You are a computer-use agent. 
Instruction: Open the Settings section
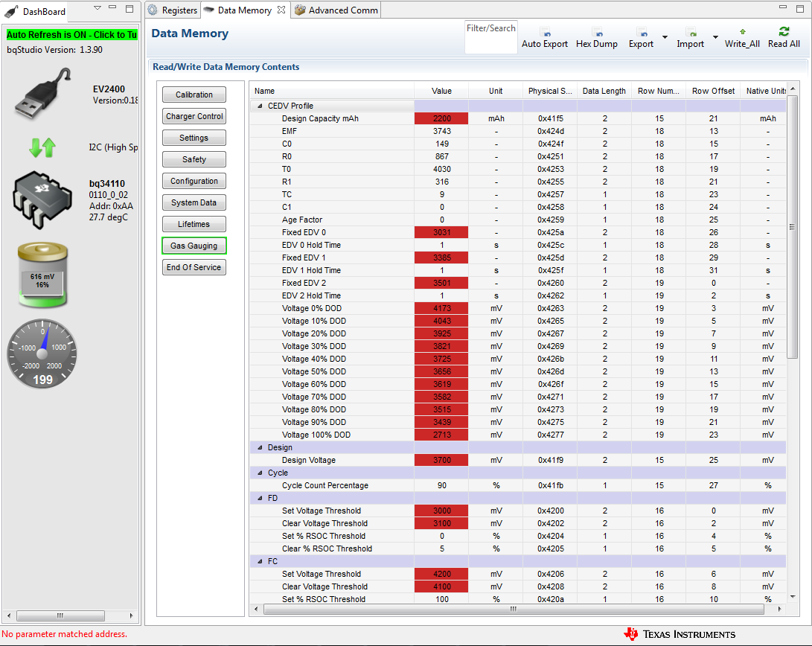point(194,138)
